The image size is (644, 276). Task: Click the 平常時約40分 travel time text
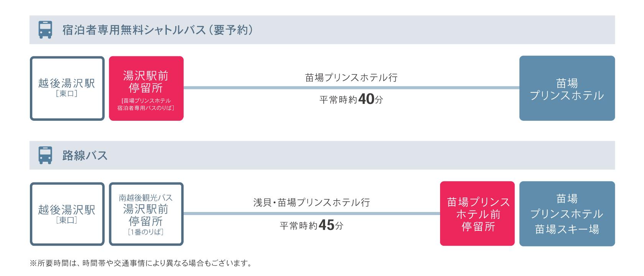click(x=351, y=100)
